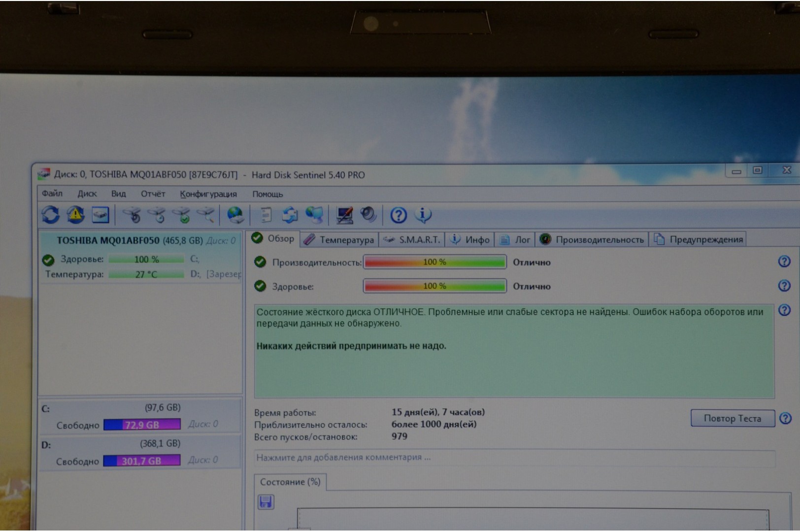800x532 pixels.
Task: Click help icon next to Производительность bar
Action: coord(784,262)
